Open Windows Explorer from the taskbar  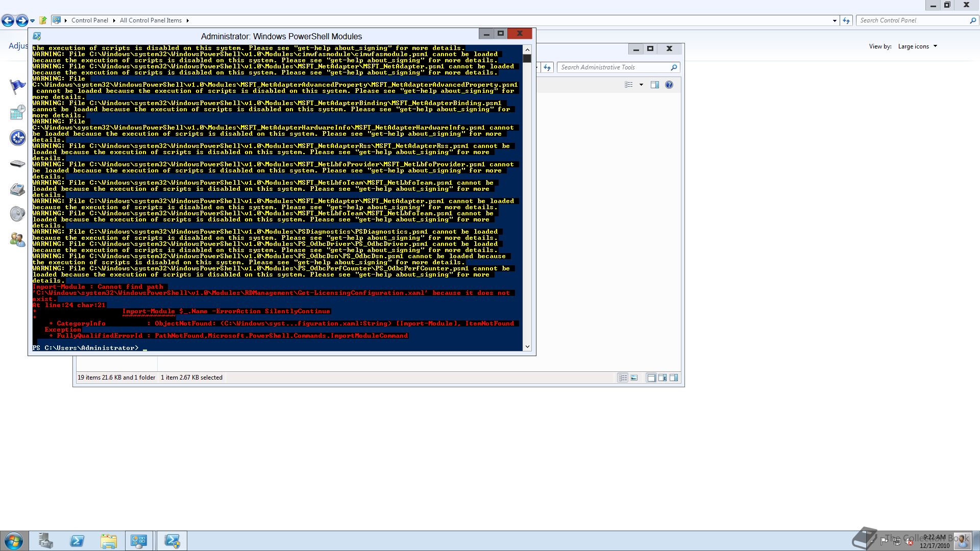pyautogui.click(x=109, y=541)
